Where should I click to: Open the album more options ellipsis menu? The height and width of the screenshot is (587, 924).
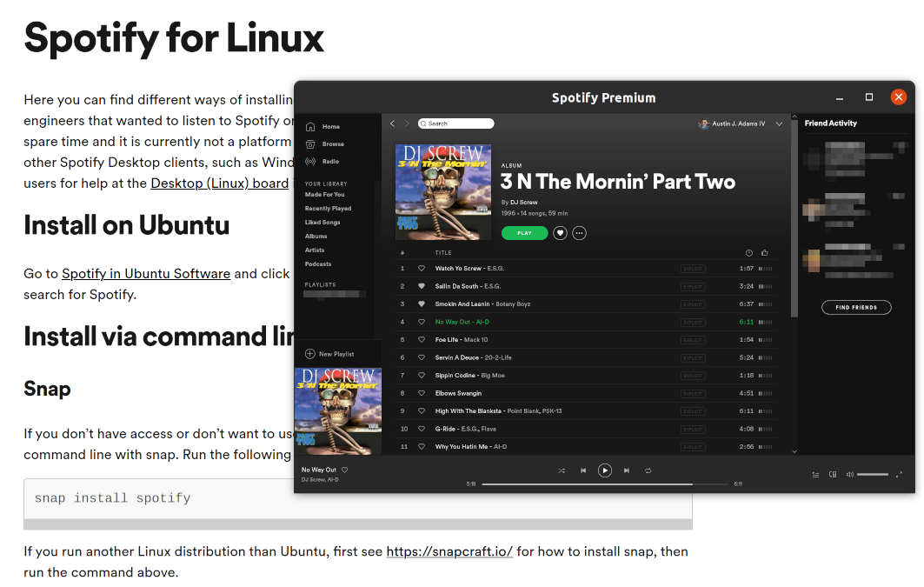tap(579, 233)
